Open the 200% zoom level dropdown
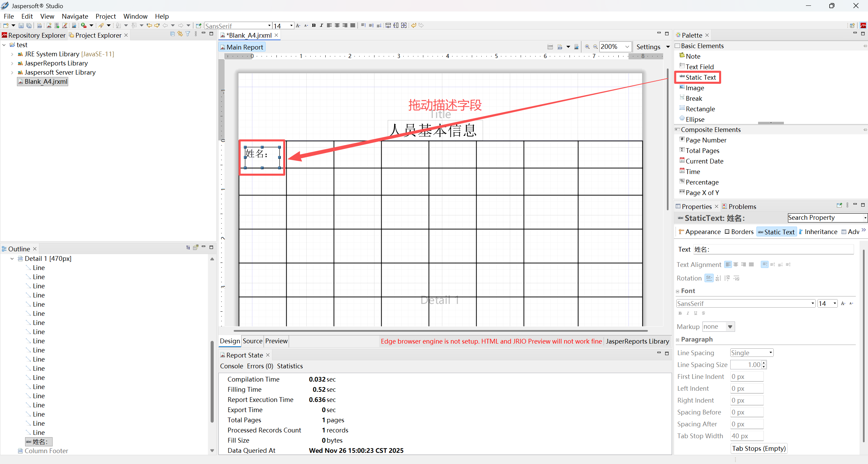 (x=627, y=47)
